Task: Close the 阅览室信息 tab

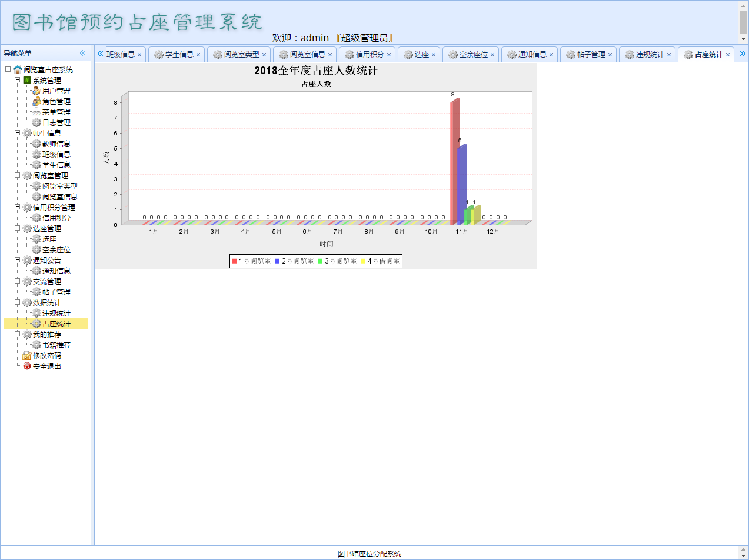Action: click(330, 55)
